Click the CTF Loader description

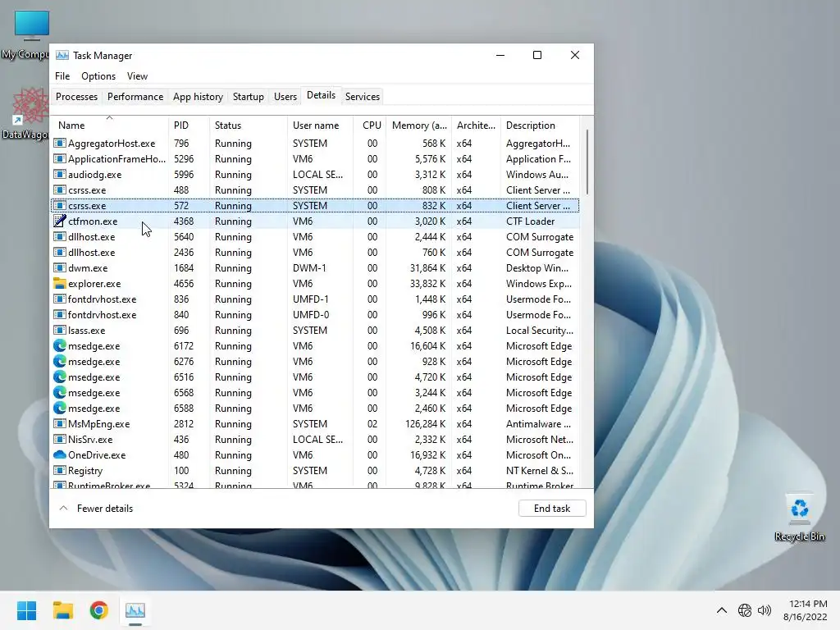[531, 221]
